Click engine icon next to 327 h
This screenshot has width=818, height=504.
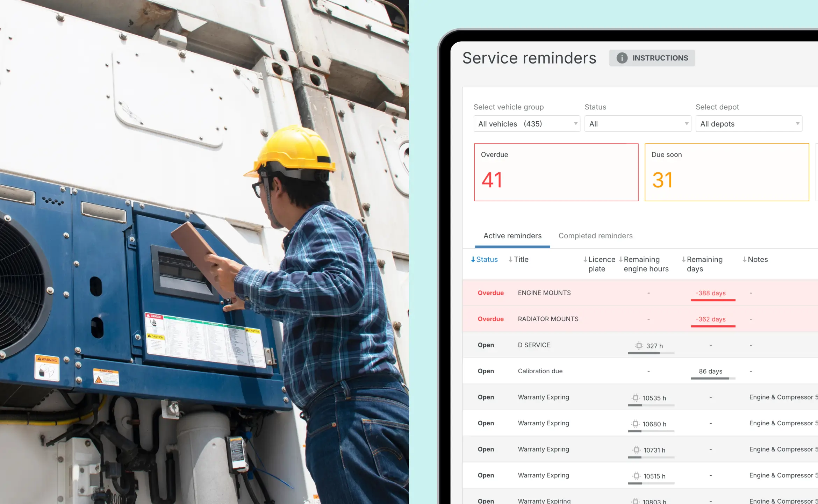[x=639, y=346]
